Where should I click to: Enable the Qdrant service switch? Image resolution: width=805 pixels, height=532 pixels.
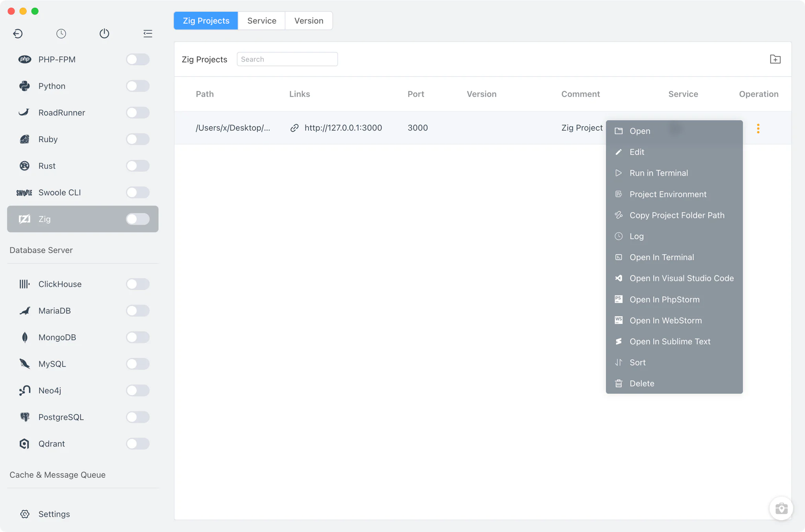point(138,444)
